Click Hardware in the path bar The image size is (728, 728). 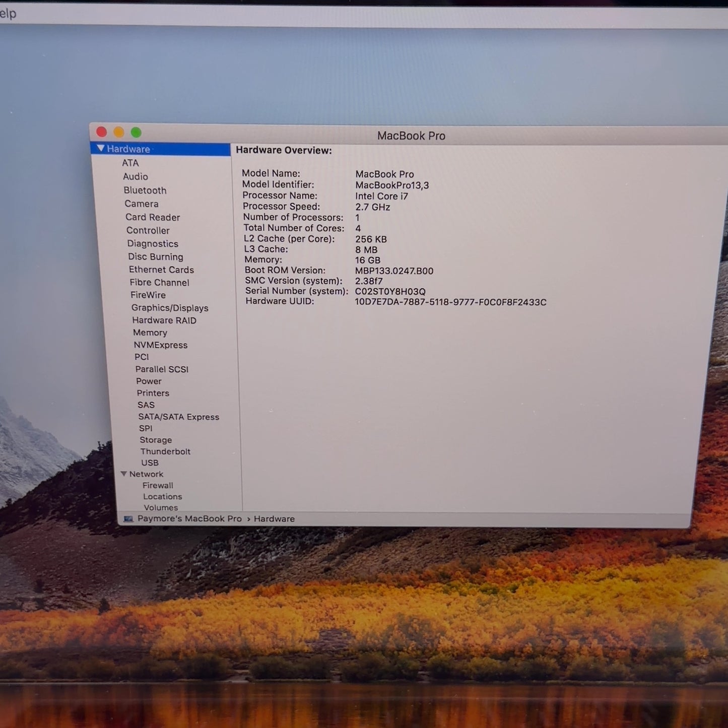click(274, 519)
